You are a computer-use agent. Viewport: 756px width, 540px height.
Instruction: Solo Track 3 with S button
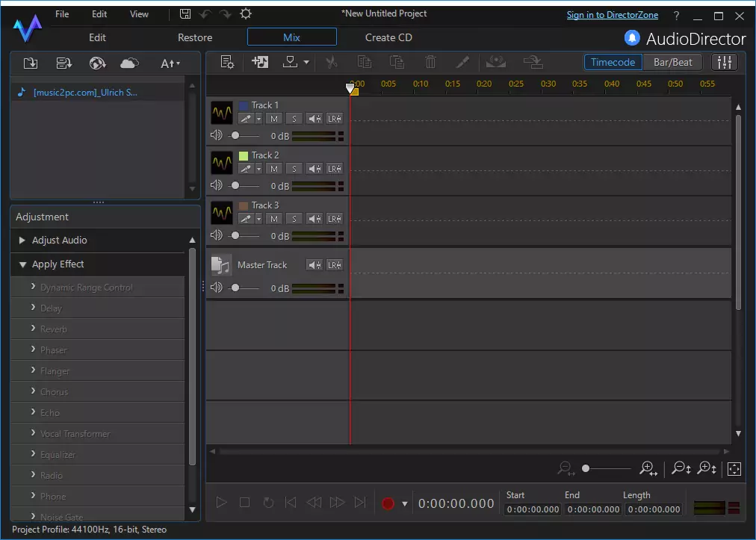tap(294, 219)
